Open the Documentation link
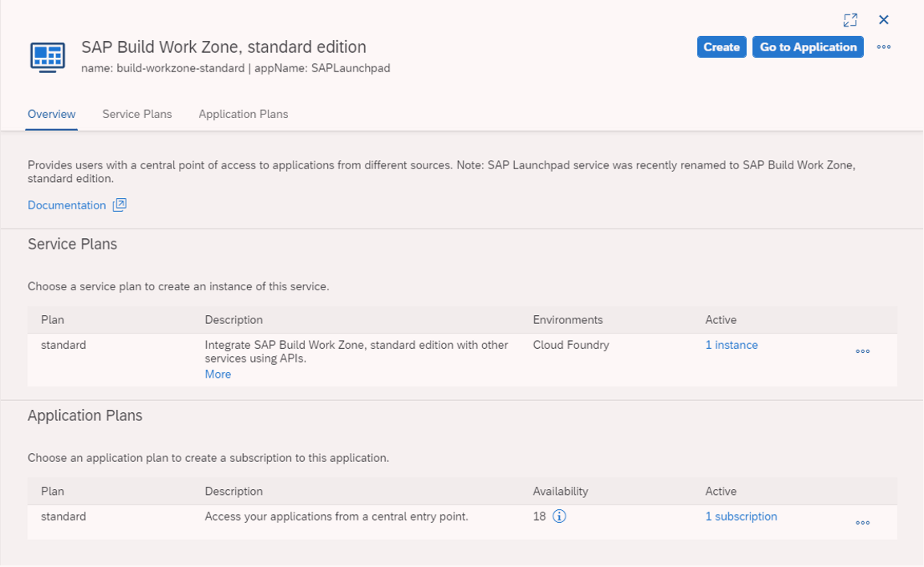Image resolution: width=924 pixels, height=567 pixels. pyautogui.click(x=67, y=205)
